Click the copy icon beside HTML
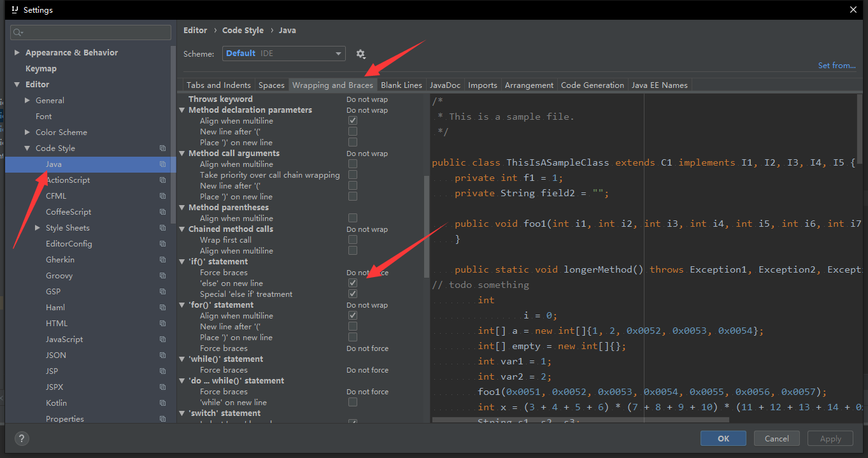 tap(162, 324)
